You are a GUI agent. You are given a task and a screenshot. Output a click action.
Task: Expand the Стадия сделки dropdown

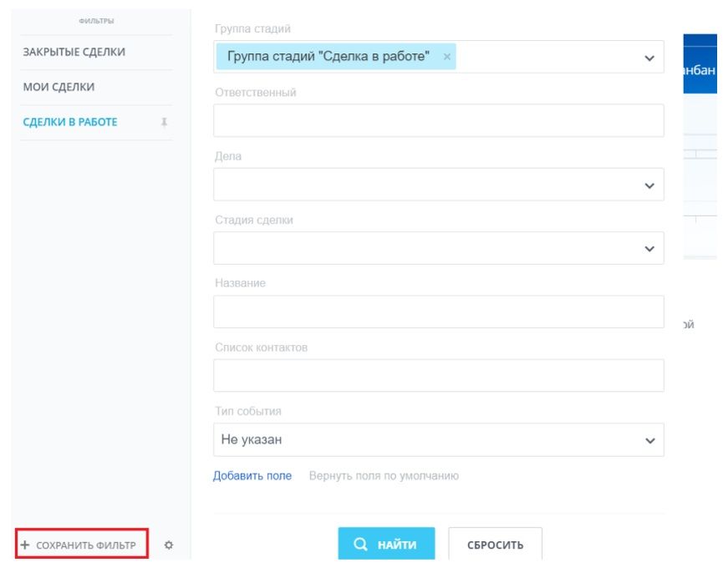[x=439, y=248]
